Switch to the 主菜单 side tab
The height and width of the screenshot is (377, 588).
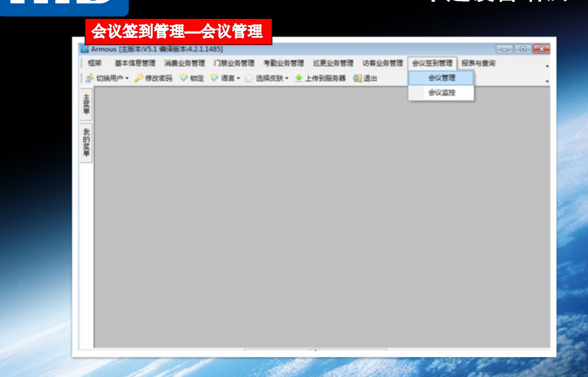pyautogui.click(x=87, y=104)
